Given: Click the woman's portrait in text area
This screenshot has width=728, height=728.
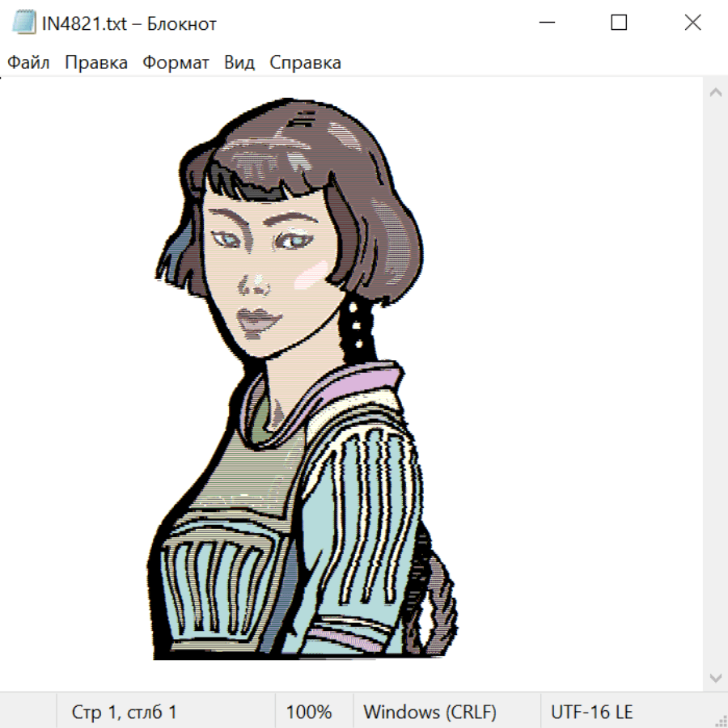Looking at the screenshot, I should pyautogui.click(x=299, y=380).
